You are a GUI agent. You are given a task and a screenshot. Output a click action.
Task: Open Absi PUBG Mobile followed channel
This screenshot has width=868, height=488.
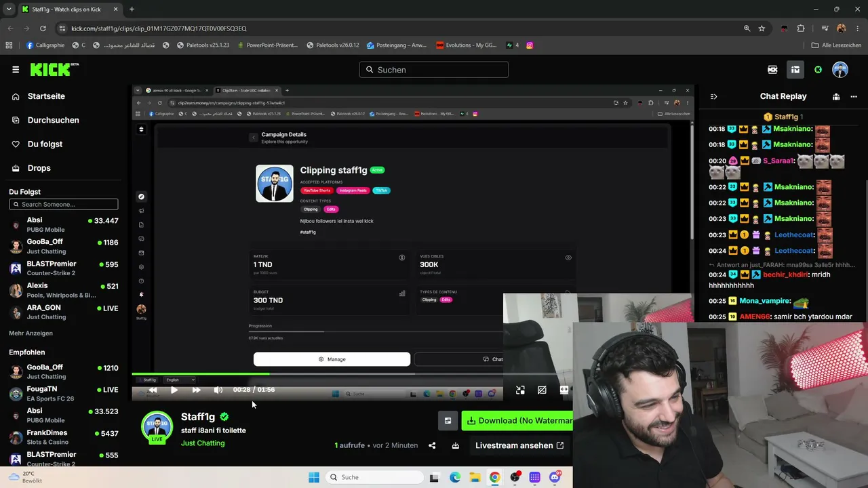64,224
